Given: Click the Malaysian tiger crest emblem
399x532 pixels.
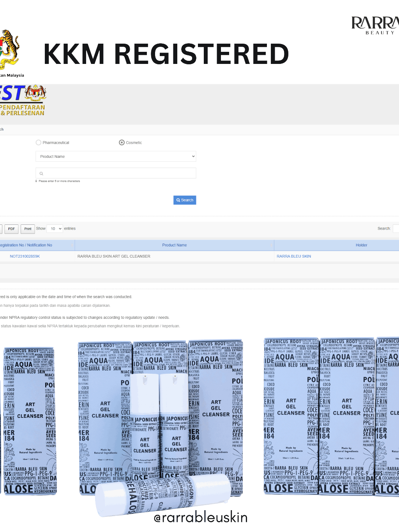Looking at the screenshot, I should [x=9, y=49].
